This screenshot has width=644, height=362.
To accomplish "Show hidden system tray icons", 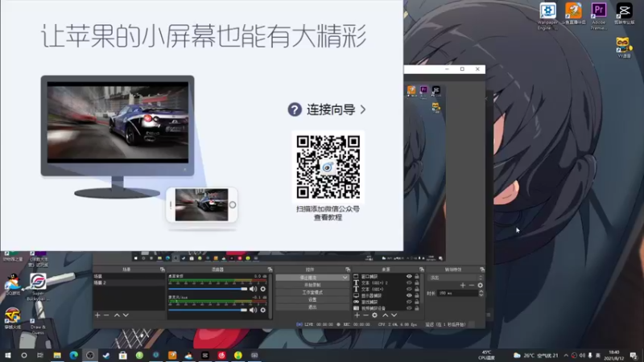I will pos(566,356).
